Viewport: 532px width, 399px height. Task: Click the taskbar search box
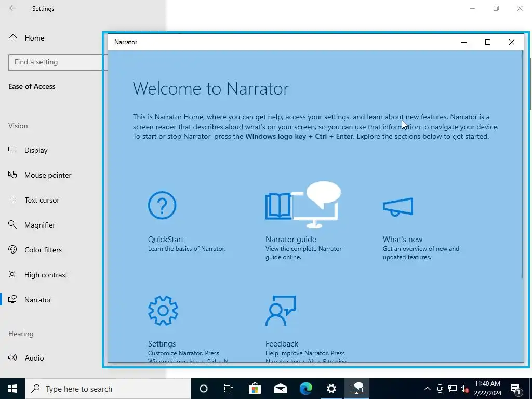click(108, 389)
